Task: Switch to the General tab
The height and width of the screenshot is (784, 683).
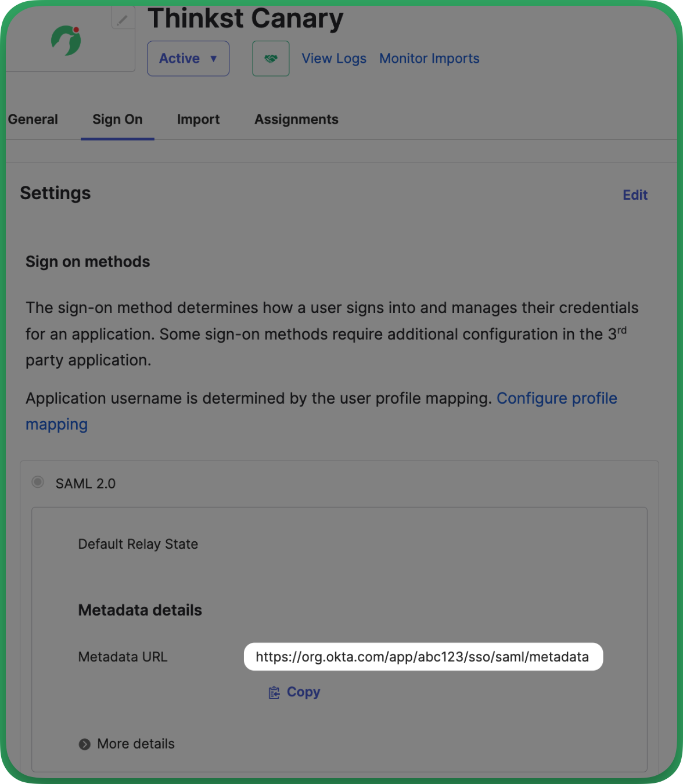Action: tap(33, 120)
